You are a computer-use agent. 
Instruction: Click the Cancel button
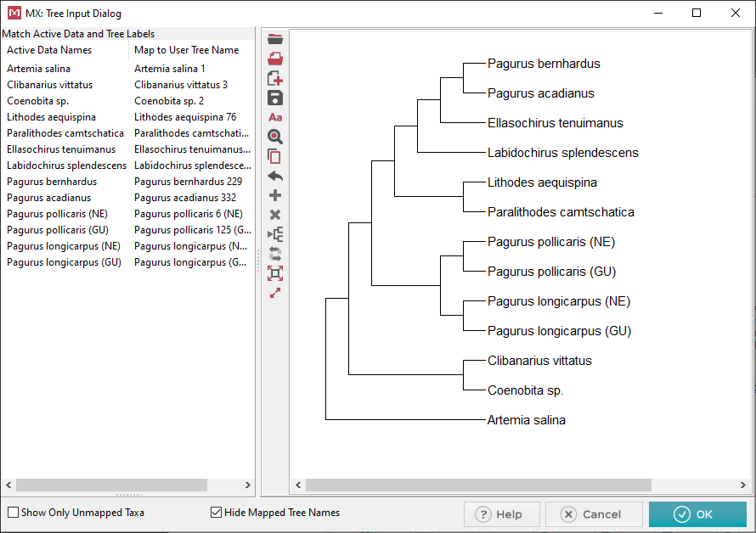593,514
